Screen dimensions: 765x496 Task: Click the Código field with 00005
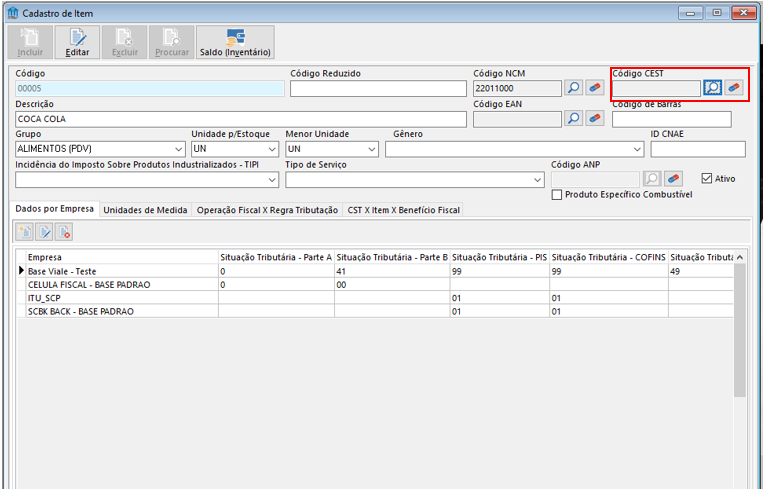150,88
